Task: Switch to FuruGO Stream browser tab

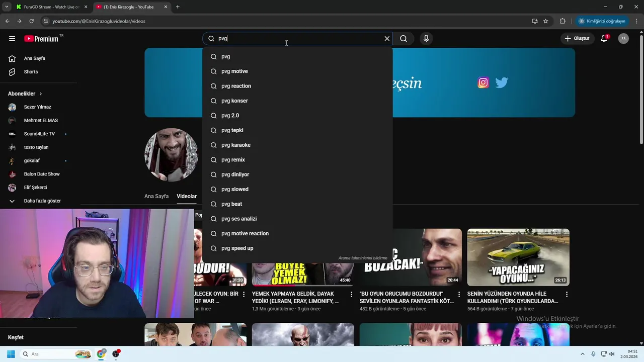Action: click(52, 7)
